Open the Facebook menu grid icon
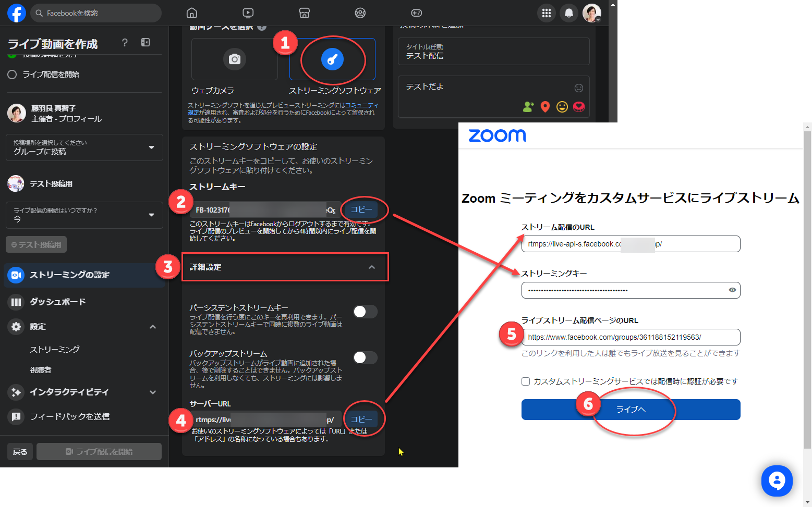Viewport: 812px width, 507px height. tap(547, 13)
